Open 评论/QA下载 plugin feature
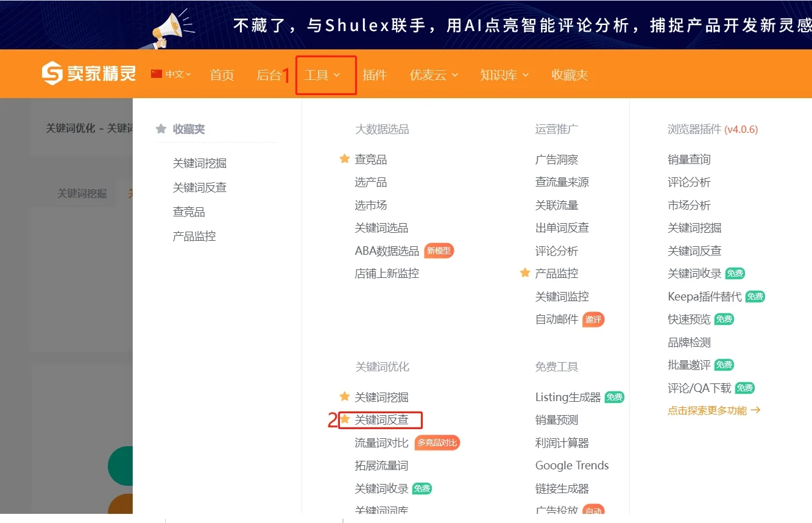Screen dimensions: 812x523 click(700, 388)
